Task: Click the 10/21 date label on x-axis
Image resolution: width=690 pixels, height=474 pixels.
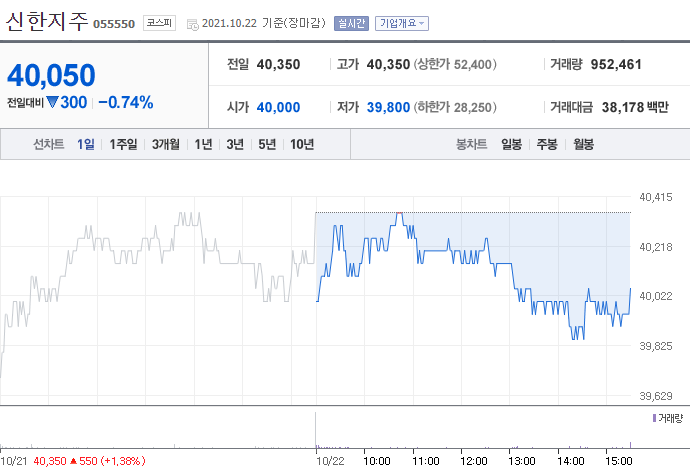Action: [x=14, y=461]
